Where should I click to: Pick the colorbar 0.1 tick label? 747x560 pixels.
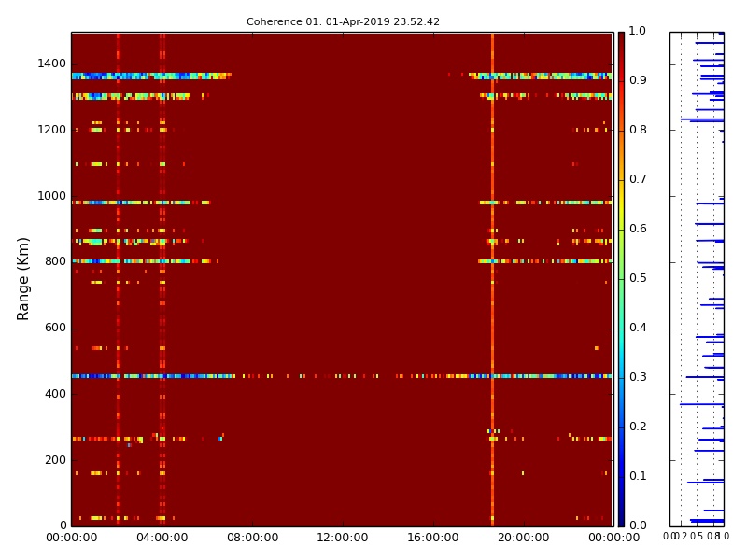638,476
